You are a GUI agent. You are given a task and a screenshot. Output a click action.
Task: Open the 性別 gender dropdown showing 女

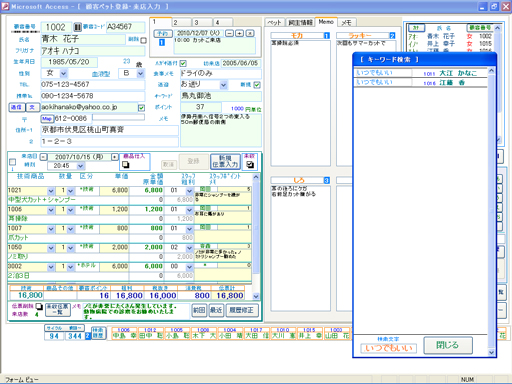click(64, 73)
